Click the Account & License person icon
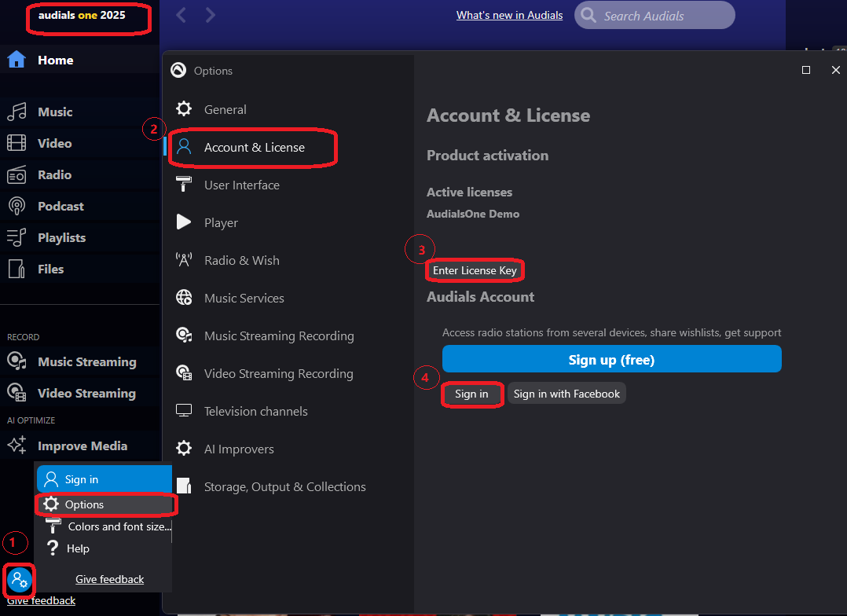This screenshot has height=616, width=847. coord(184,147)
